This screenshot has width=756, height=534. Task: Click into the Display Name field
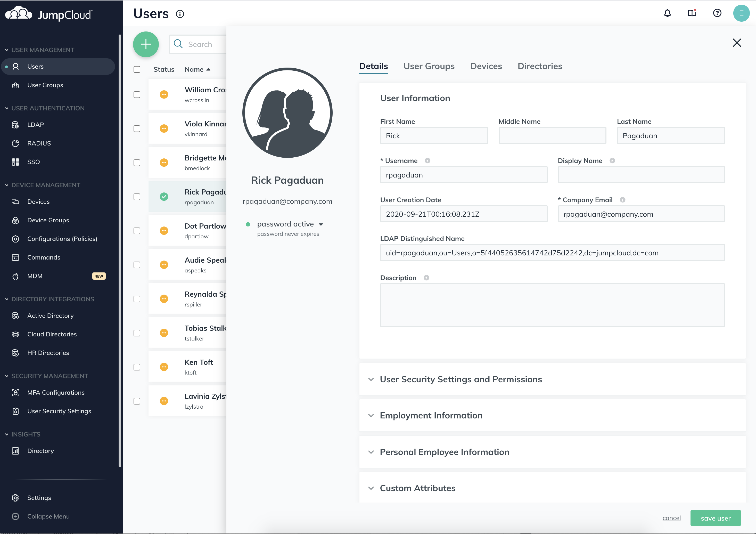click(x=641, y=175)
